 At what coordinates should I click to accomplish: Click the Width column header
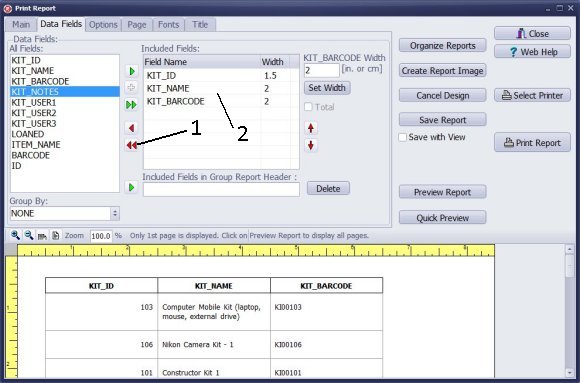(x=275, y=62)
